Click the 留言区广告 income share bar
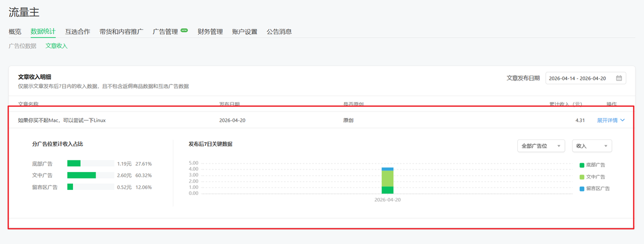The width and height of the screenshot is (644, 244). (91, 187)
